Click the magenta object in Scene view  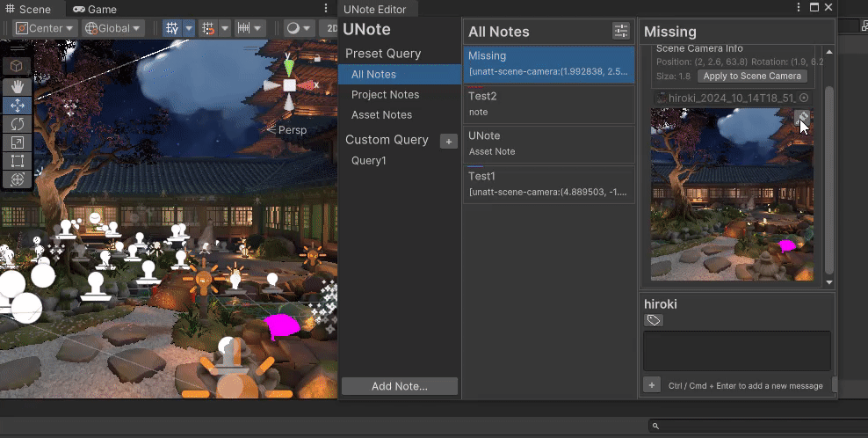(281, 326)
